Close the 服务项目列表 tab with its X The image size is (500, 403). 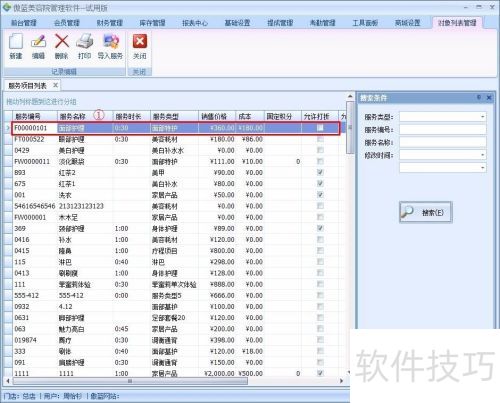click(x=55, y=85)
